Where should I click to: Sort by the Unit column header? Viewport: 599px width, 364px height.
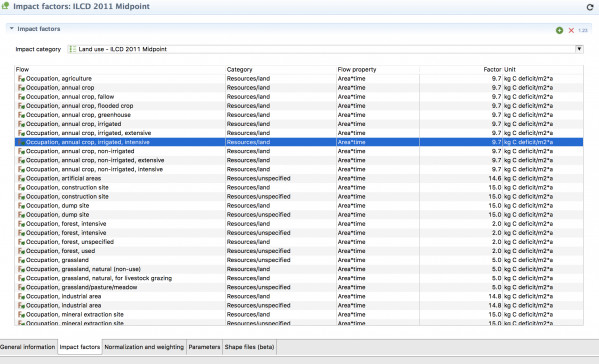click(543, 70)
